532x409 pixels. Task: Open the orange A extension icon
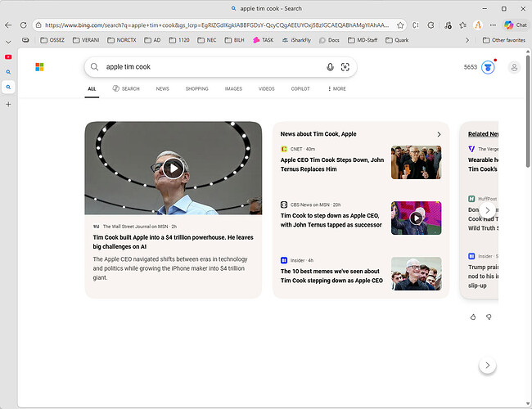tap(478, 25)
